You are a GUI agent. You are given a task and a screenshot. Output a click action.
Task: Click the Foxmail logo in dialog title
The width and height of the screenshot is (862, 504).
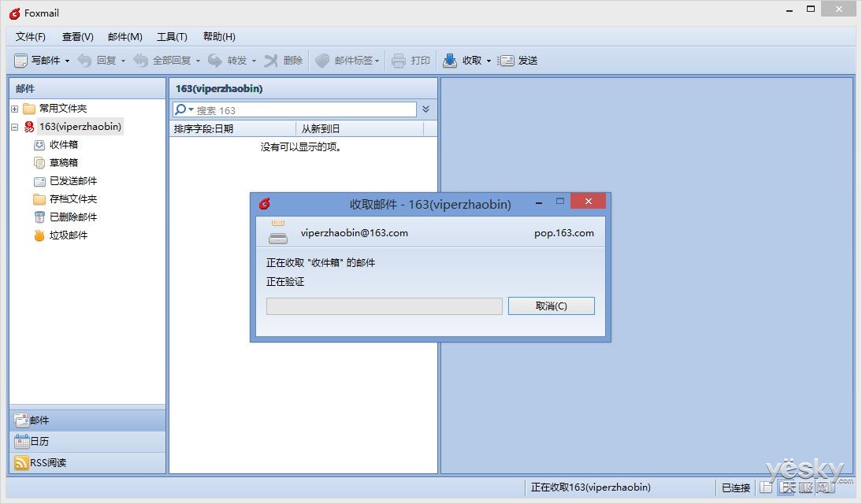click(x=265, y=204)
